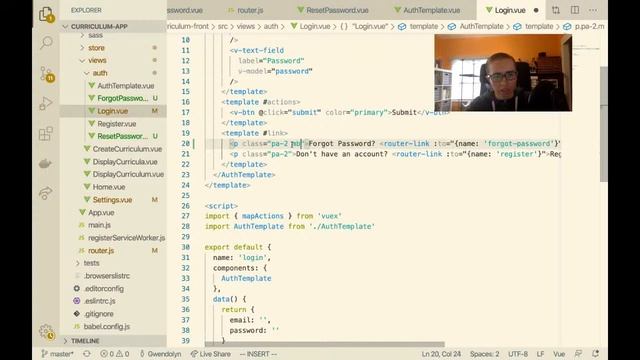The width and height of the screenshot is (640, 360).
Task: Click the editor vertical scrollbar thumb
Action: 604,124
